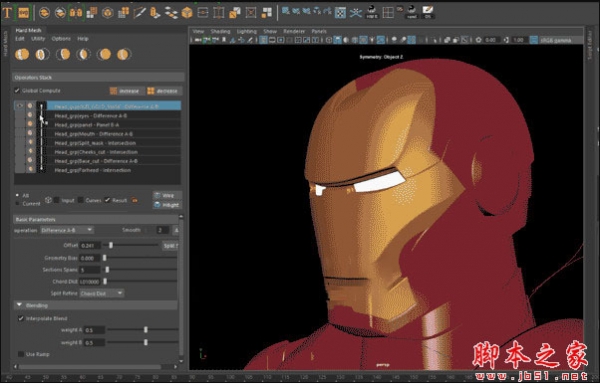Select the Hard Mesh panel tab

click(x=28, y=30)
